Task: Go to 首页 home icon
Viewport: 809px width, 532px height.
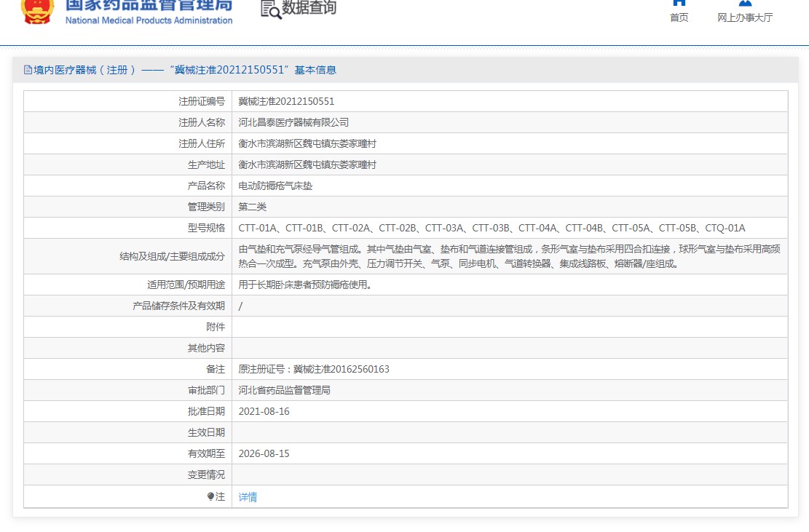Action: click(679, 3)
